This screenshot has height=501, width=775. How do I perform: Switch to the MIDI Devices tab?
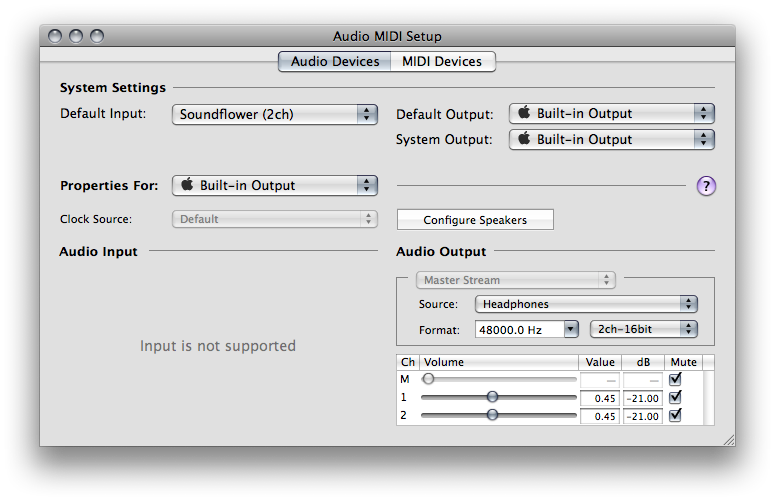point(442,61)
